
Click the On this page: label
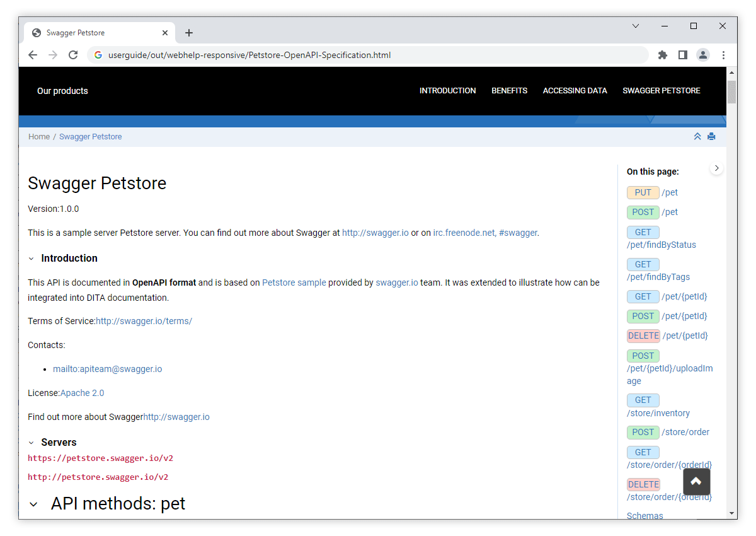pyautogui.click(x=653, y=172)
